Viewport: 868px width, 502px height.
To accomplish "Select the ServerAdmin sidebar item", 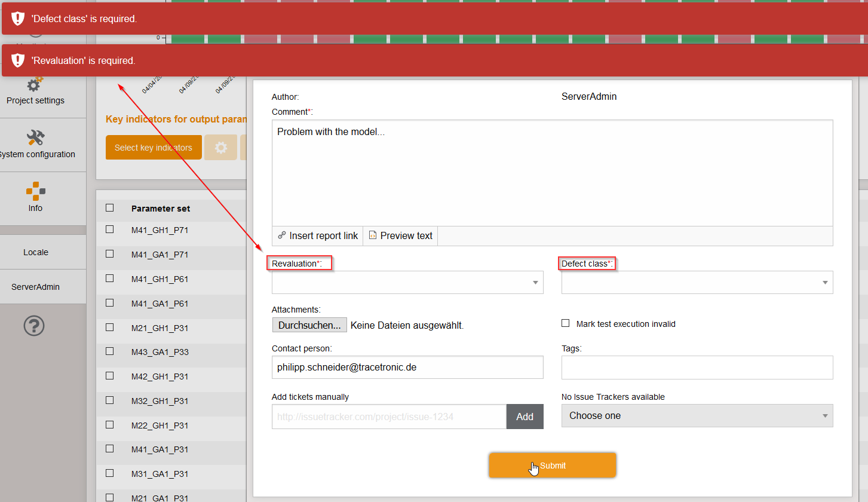I will (36, 287).
